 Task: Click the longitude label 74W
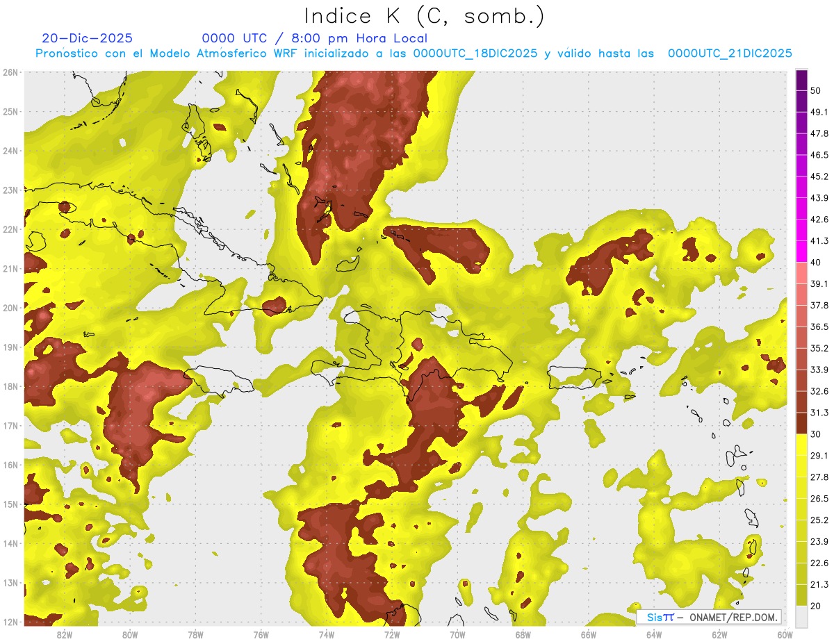click(327, 634)
